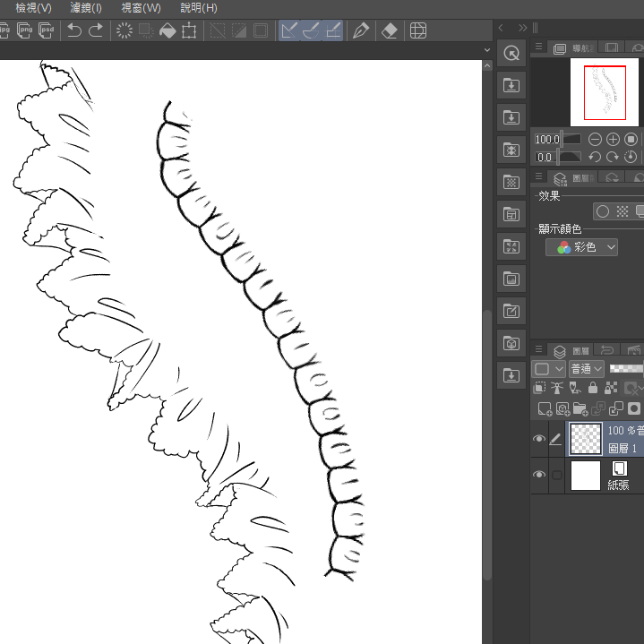Click the grid globe icon in toolbar
Image resolution: width=644 pixels, height=644 pixels.
(418, 30)
